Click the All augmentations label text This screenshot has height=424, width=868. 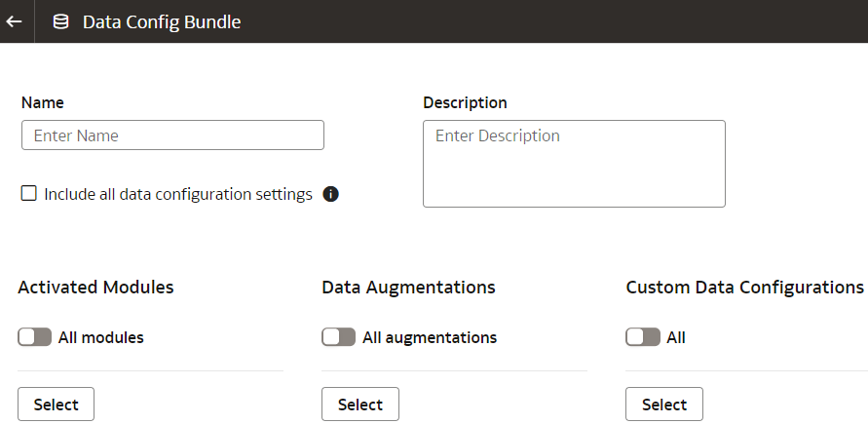430,337
